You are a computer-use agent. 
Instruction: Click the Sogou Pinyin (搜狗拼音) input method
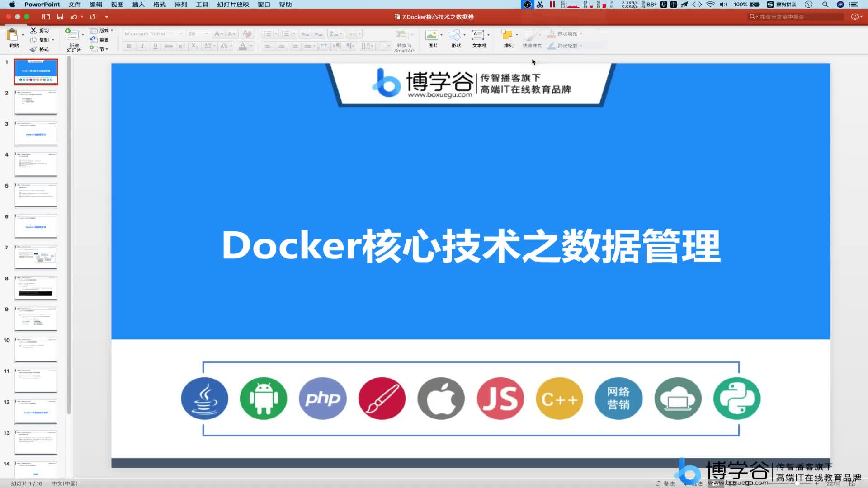pyautogui.click(x=782, y=5)
